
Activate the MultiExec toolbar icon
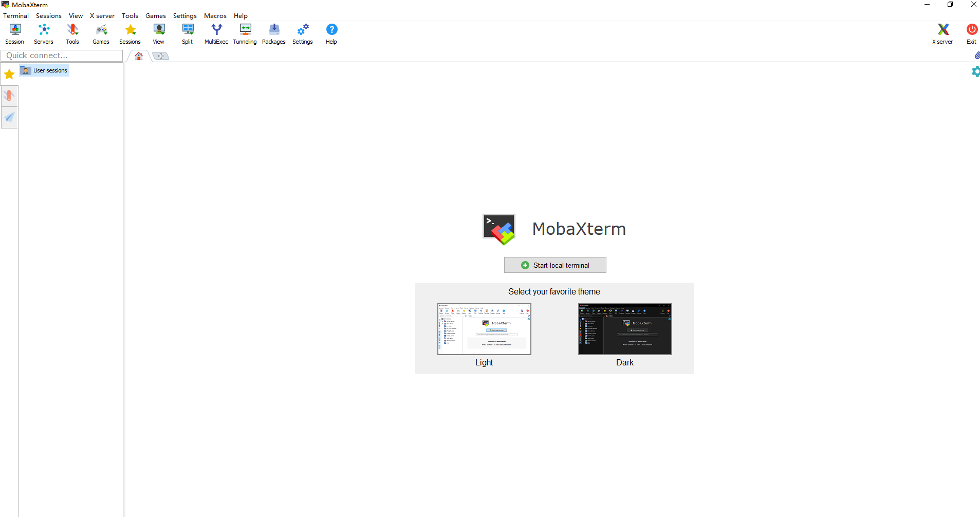point(216,34)
